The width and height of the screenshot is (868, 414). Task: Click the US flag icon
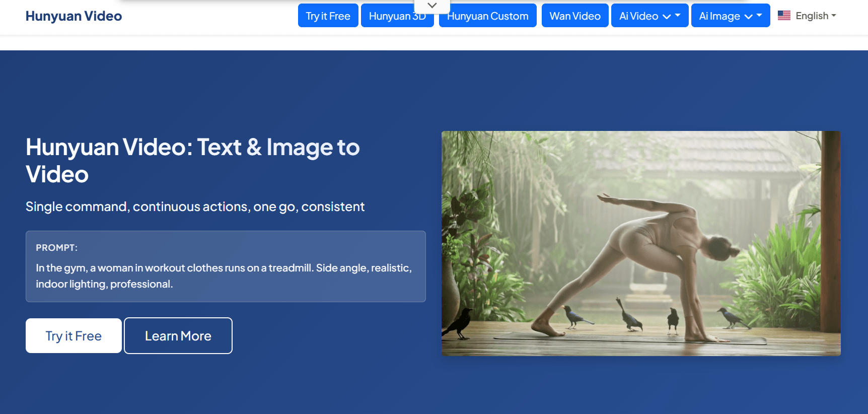(x=784, y=16)
